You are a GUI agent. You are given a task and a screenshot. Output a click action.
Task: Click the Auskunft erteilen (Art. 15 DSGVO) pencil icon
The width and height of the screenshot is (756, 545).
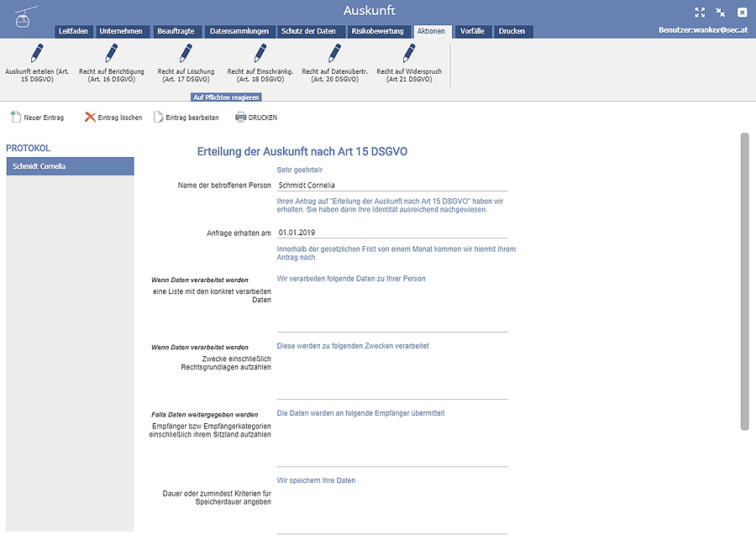tap(36, 55)
